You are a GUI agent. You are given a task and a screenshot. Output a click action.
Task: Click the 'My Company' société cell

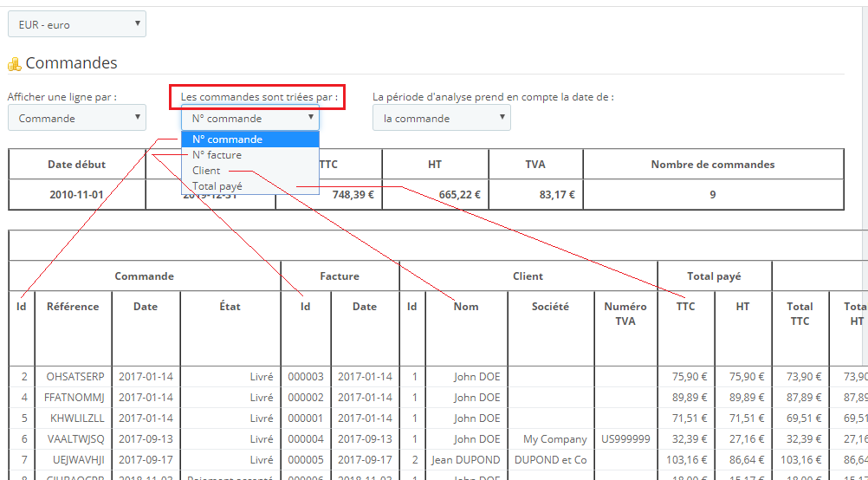coord(551,439)
